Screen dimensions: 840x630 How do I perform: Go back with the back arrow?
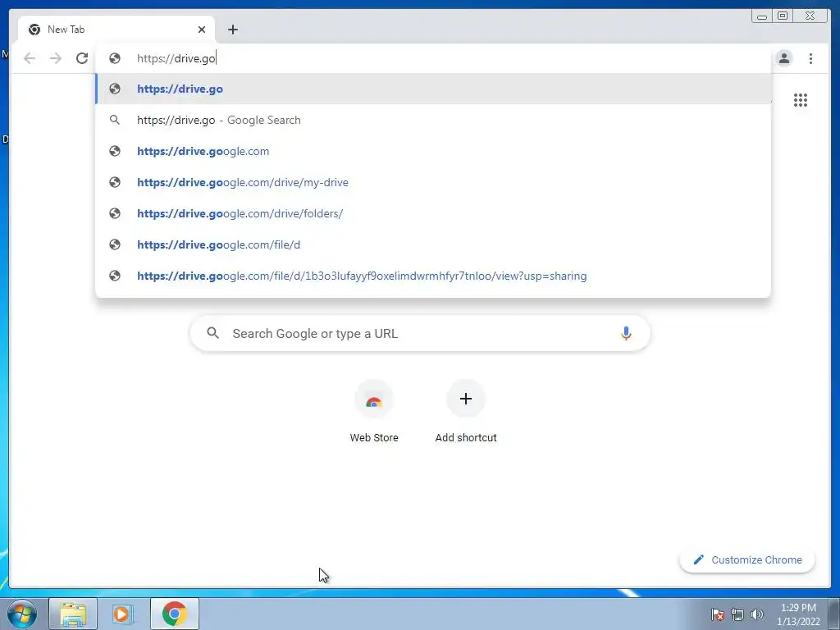click(30, 58)
